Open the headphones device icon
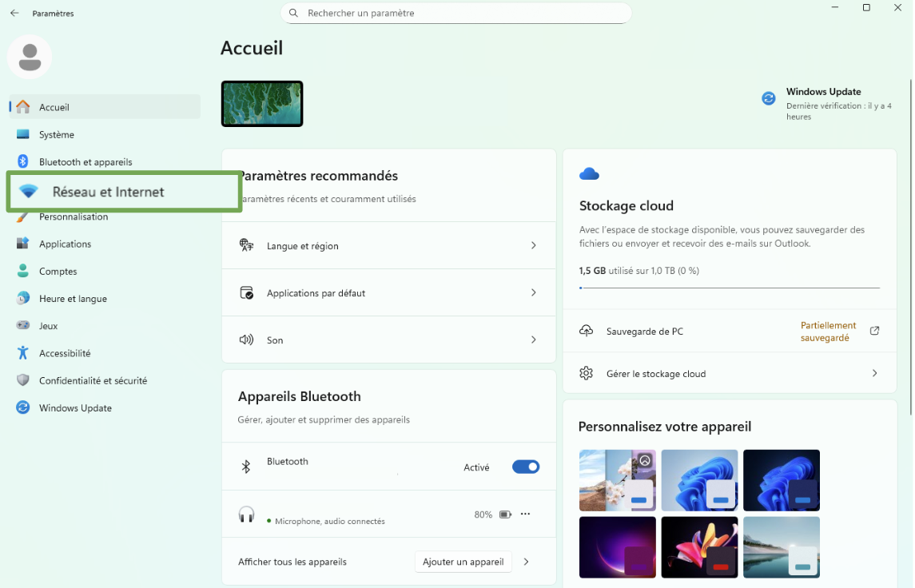The height and width of the screenshot is (588, 915). [x=246, y=514]
